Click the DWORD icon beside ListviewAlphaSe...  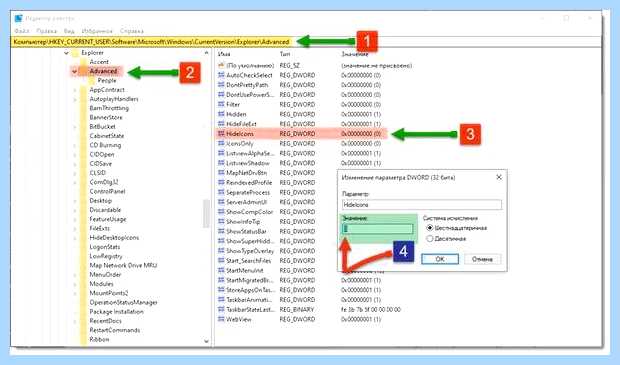coord(221,153)
